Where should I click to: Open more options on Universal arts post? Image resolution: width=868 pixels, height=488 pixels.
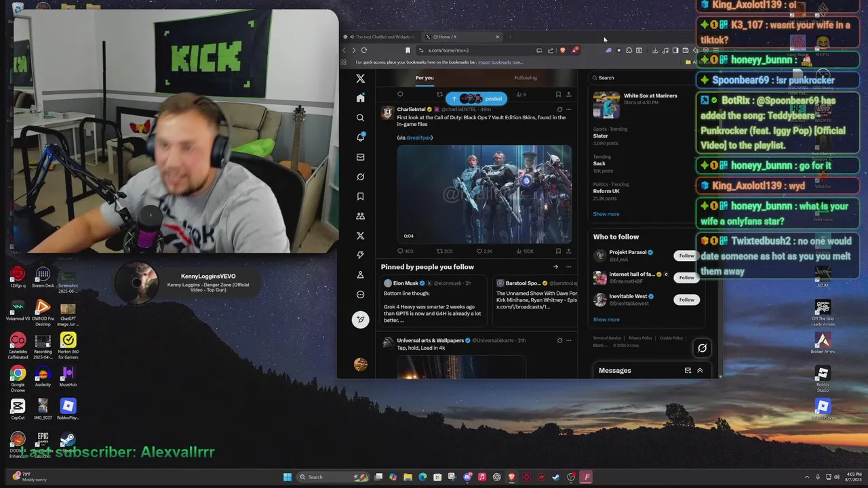pyautogui.click(x=568, y=340)
